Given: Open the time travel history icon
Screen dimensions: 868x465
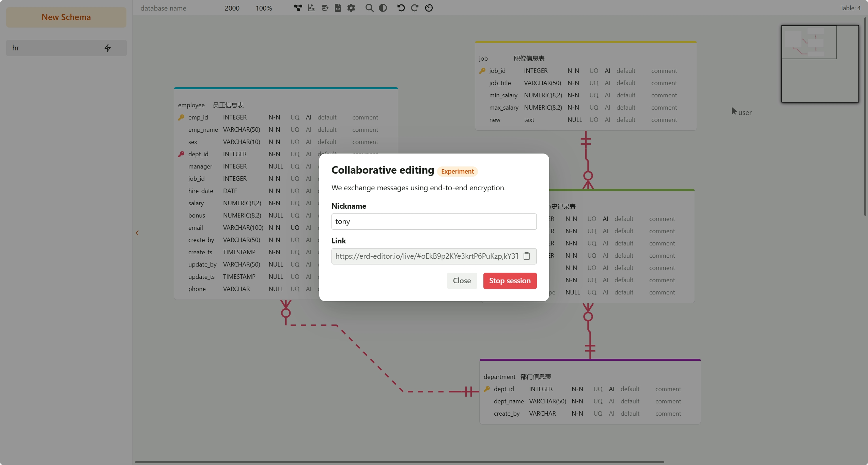Looking at the screenshot, I should tap(429, 8).
